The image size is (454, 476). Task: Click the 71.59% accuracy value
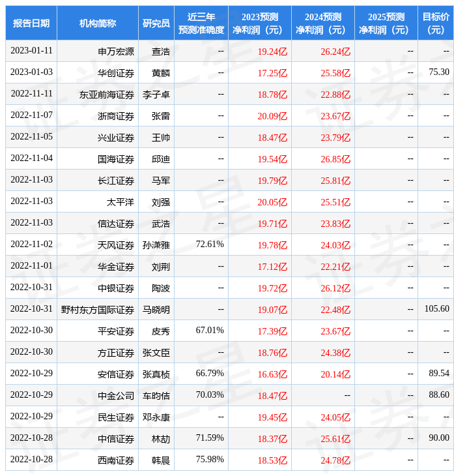[x=210, y=438]
